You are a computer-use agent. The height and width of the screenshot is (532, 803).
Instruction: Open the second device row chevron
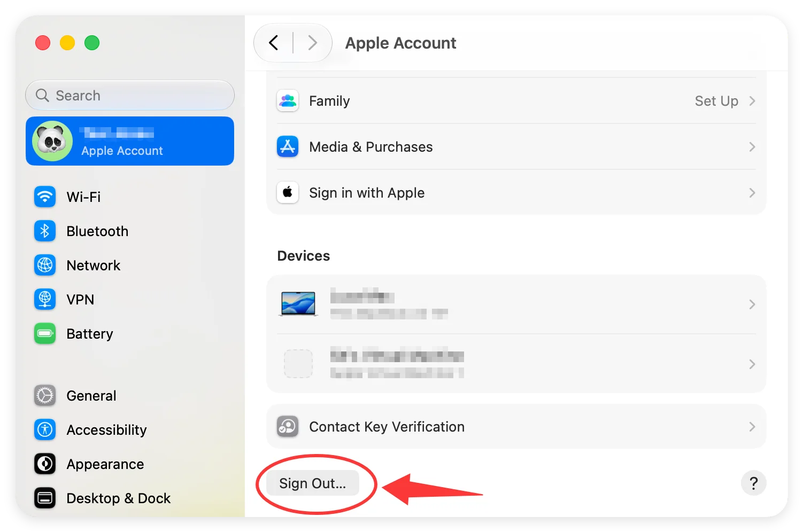(x=752, y=364)
